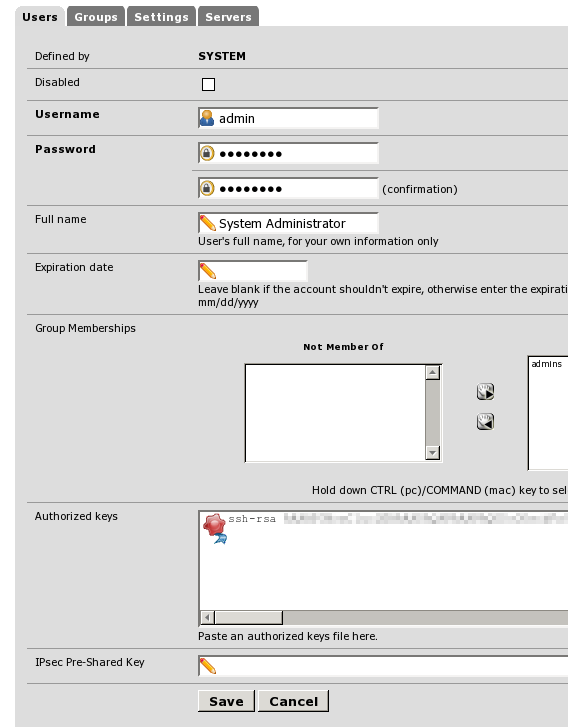Click the red seal certificate icon in Authorized keys
This screenshot has height=727, width=568.
pos(214,528)
